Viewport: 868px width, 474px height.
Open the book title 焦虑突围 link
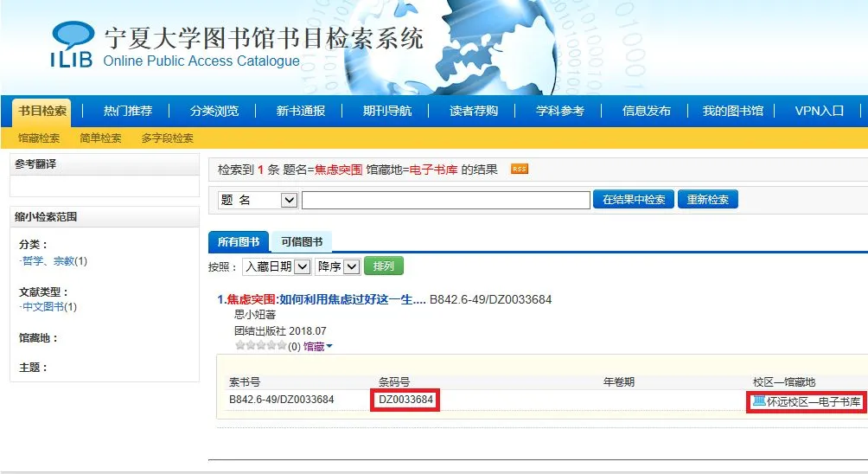click(x=321, y=299)
